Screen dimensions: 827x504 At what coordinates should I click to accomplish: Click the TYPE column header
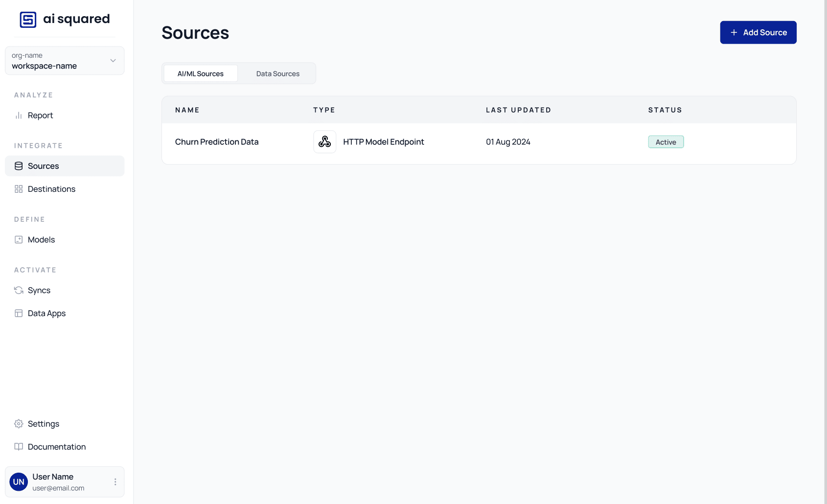[x=324, y=110]
